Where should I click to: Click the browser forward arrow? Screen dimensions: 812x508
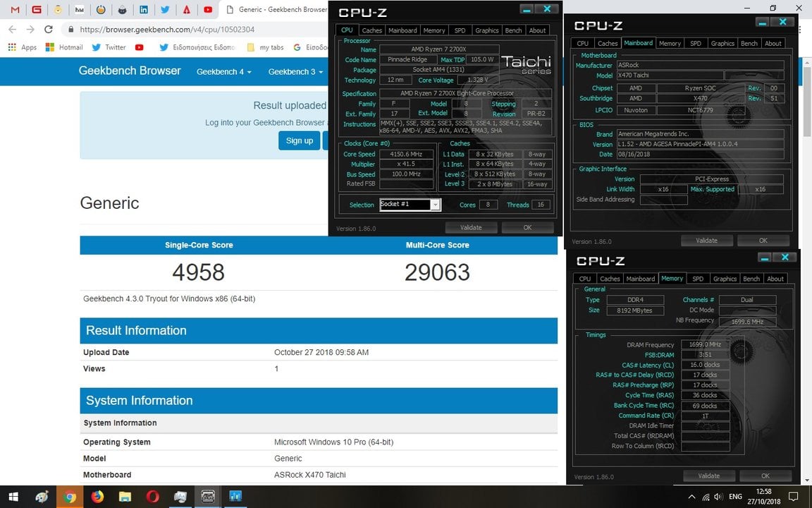(30, 29)
